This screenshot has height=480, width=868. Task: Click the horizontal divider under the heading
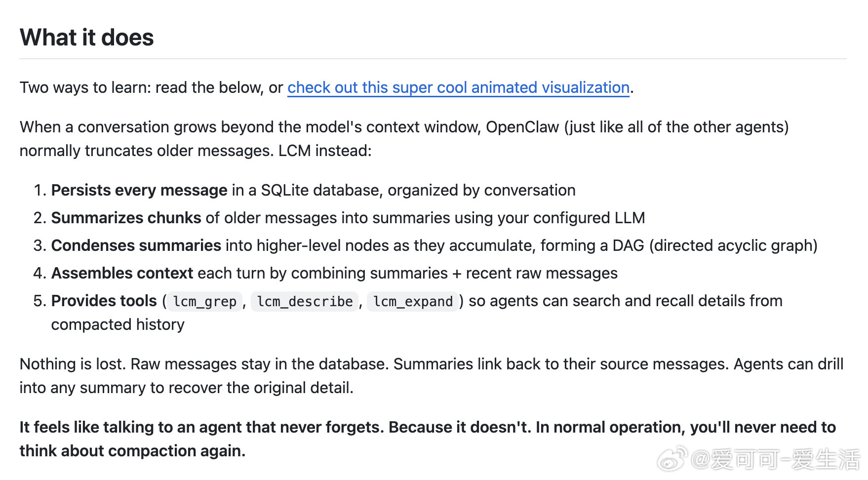tap(433, 59)
